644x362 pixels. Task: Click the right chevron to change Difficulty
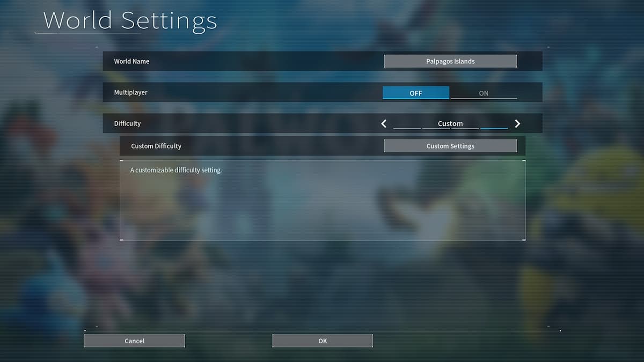pos(517,123)
